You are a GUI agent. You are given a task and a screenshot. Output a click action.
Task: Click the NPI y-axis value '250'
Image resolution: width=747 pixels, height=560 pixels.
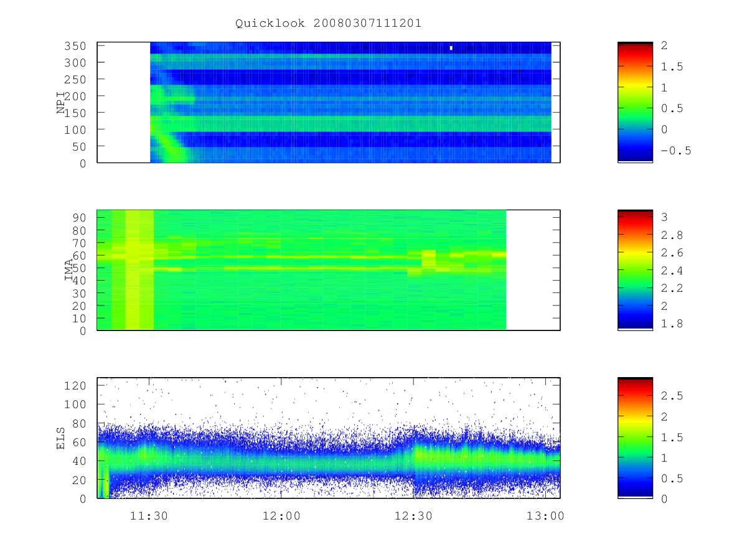tap(75, 80)
